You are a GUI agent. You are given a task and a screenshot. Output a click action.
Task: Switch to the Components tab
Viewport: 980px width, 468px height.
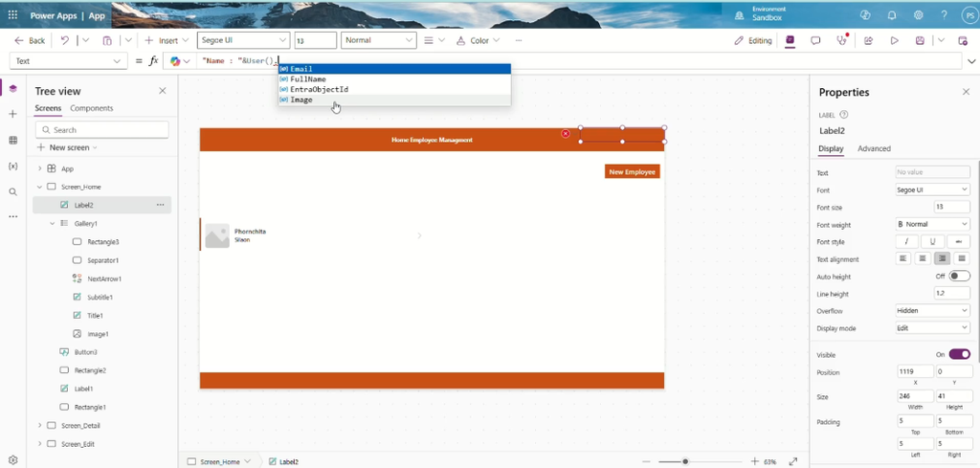(x=91, y=108)
